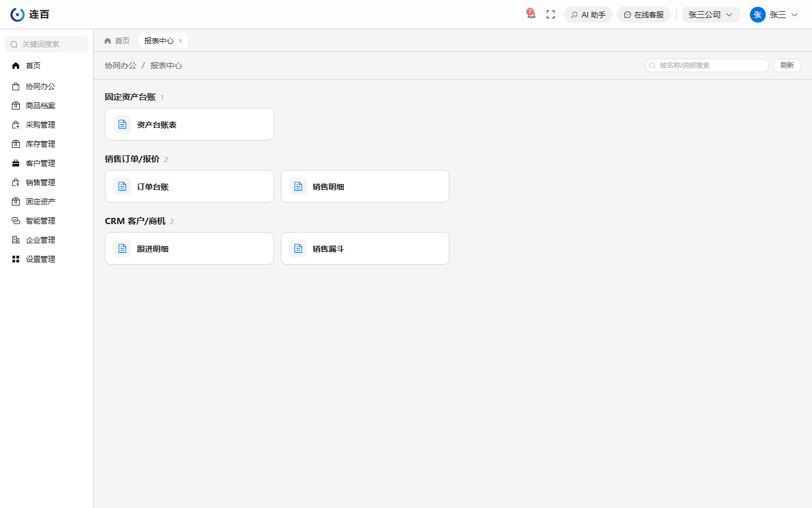This screenshot has height=508, width=812.
Task: Click the CRM 客户/商机 section heading
Action: tap(135, 221)
